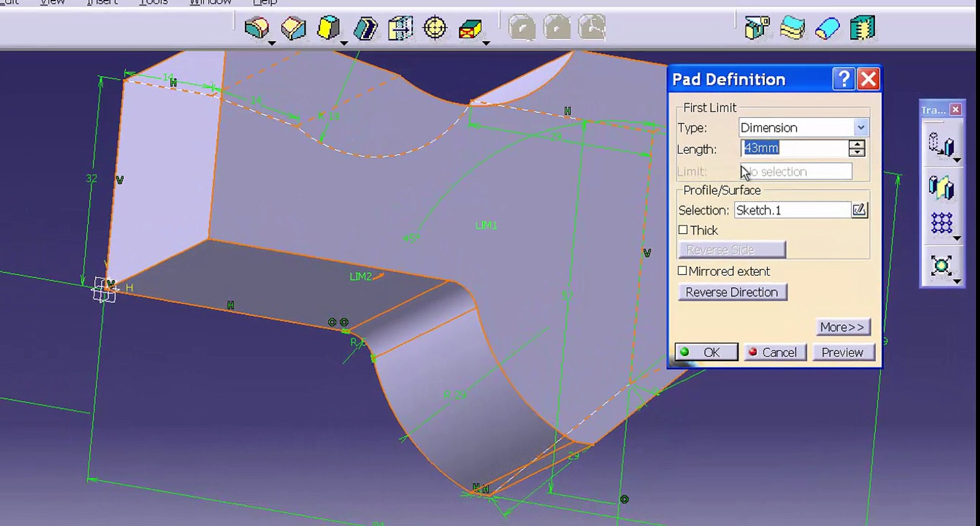Expand More>> options in Pad Definition
980x526 pixels.
[x=842, y=327]
